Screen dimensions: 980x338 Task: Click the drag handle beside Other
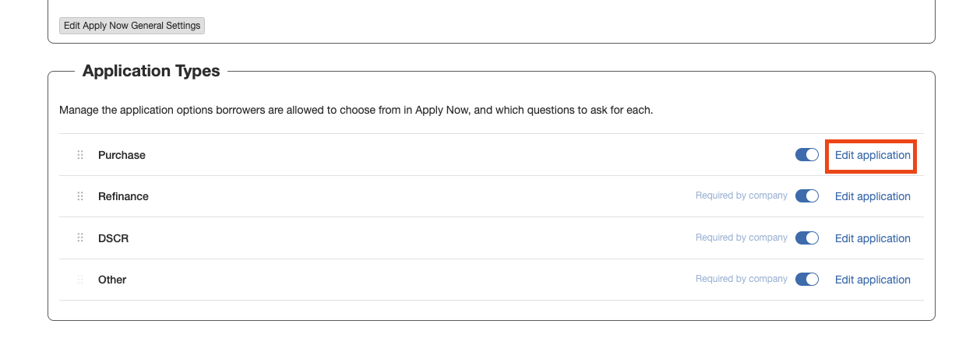coord(79,280)
